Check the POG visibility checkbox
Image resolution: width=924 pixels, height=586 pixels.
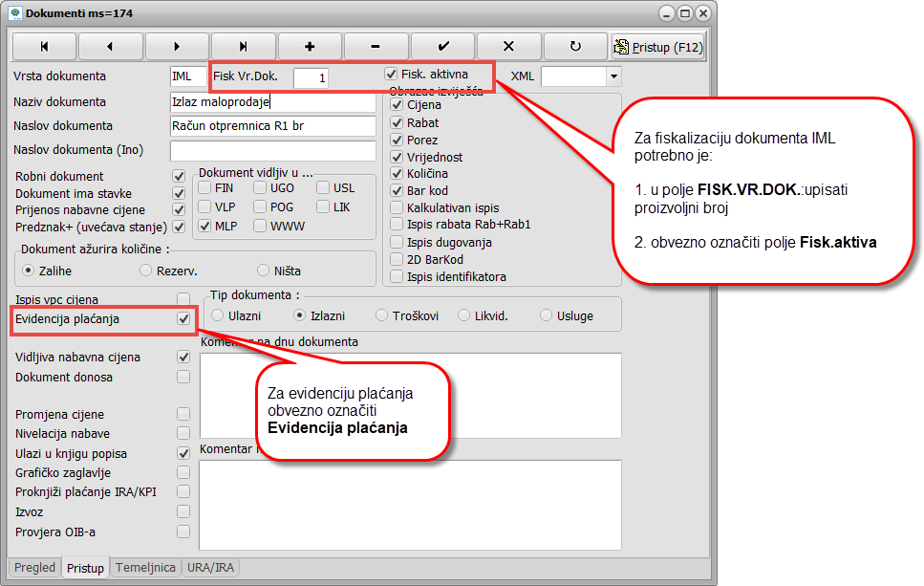point(260,206)
